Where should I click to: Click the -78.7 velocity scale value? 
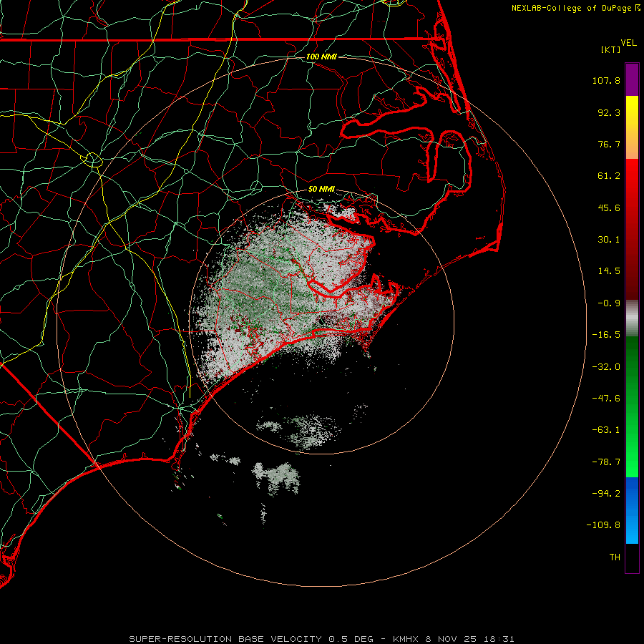tap(606, 462)
